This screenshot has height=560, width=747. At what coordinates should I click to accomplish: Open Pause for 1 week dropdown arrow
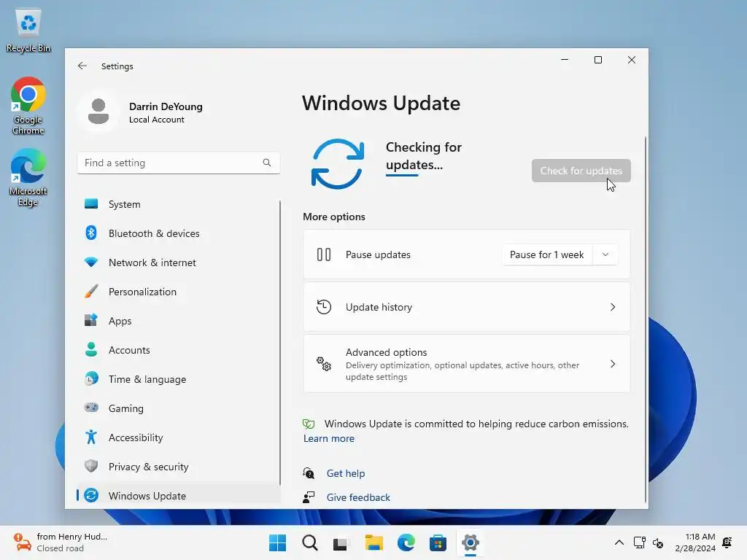[x=605, y=254]
